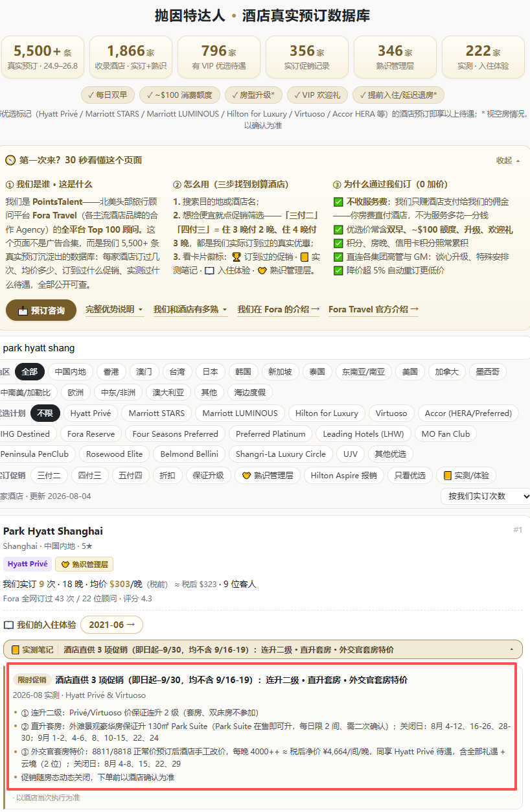530x812 pixels.
Task: Filter by Rosewood Elite program
Action: click(115, 454)
